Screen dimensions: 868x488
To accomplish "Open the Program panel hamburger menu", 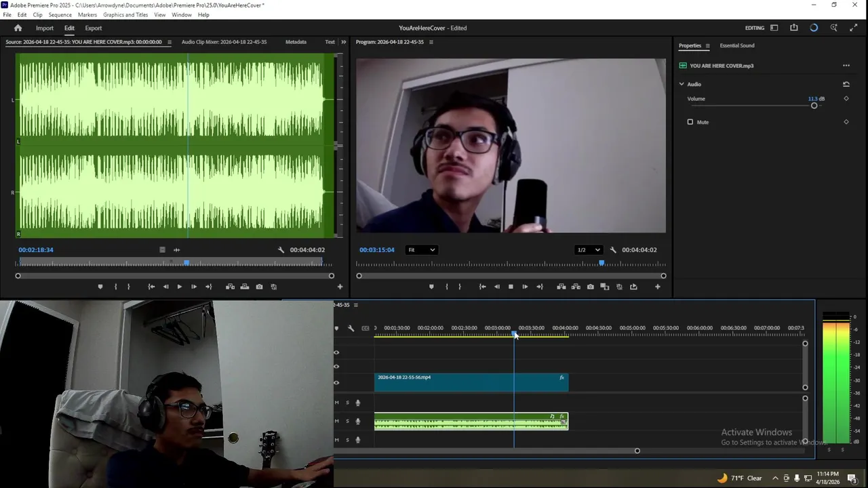I will click(x=431, y=42).
